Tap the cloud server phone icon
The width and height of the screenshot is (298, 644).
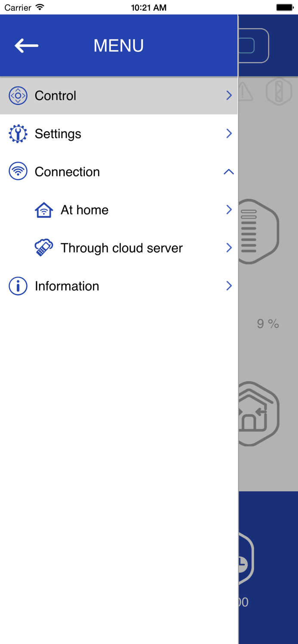tap(44, 248)
